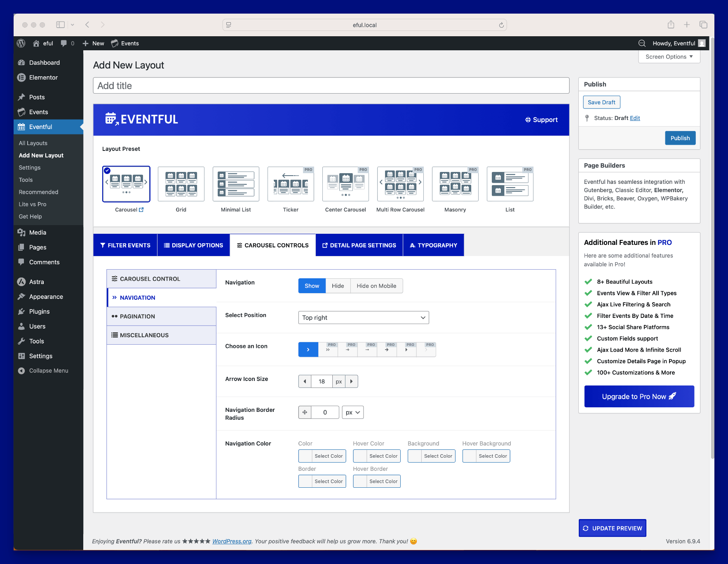Image resolution: width=728 pixels, height=564 pixels.
Task: Click the Add title input field
Action: (331, 86)
